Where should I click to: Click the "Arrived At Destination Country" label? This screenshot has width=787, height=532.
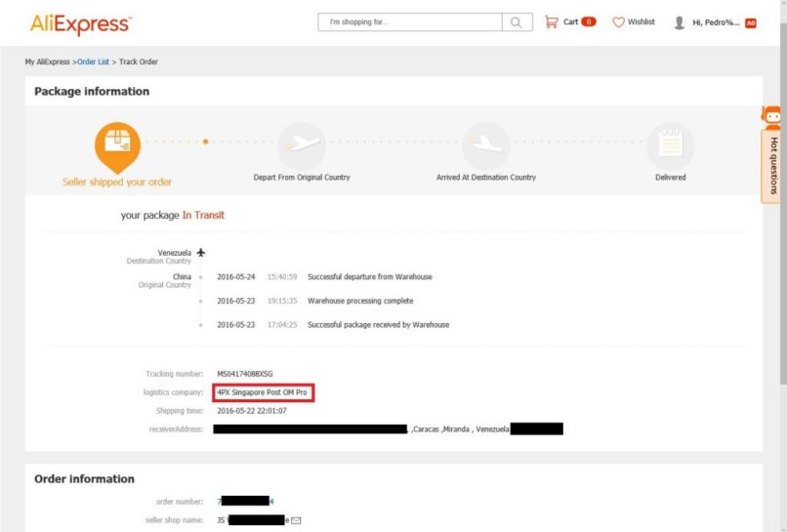(x=486, y=177)
